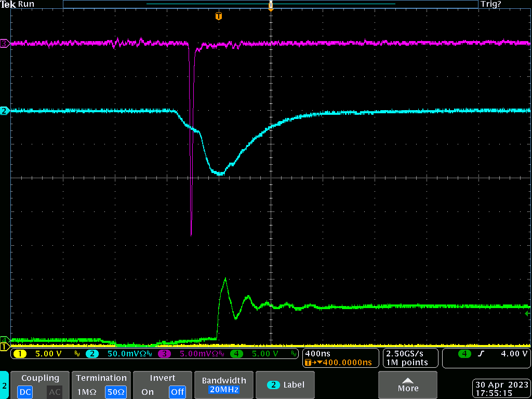Turn Invert On
This screenshot has height=399, width=532.
[148, 392]
